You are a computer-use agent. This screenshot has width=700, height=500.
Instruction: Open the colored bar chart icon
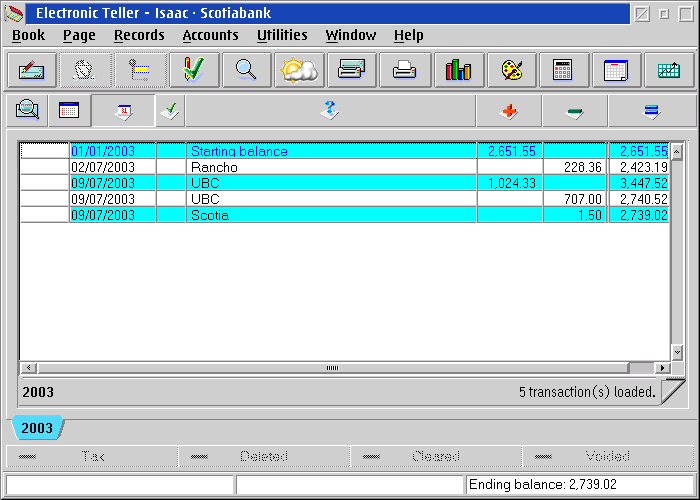pos(459,70)
